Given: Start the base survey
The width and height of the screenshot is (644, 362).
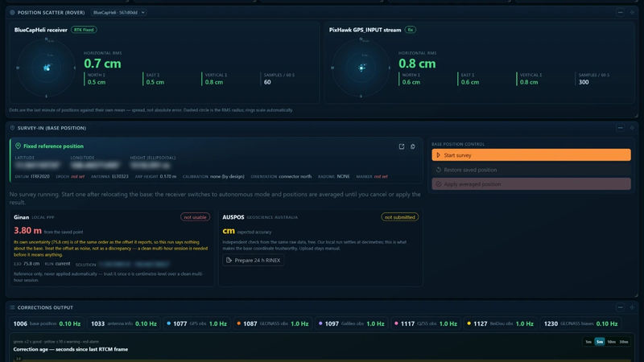Looking at the screenshot, I should point(531,155).
